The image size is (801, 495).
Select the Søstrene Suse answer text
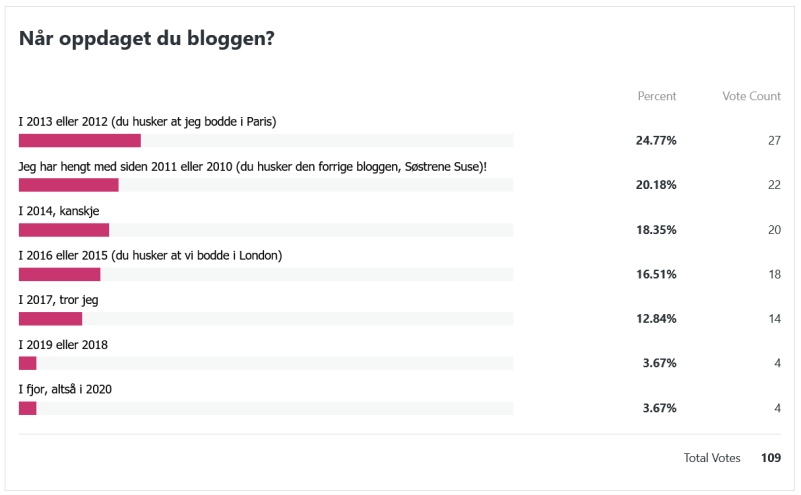(253, 166)
